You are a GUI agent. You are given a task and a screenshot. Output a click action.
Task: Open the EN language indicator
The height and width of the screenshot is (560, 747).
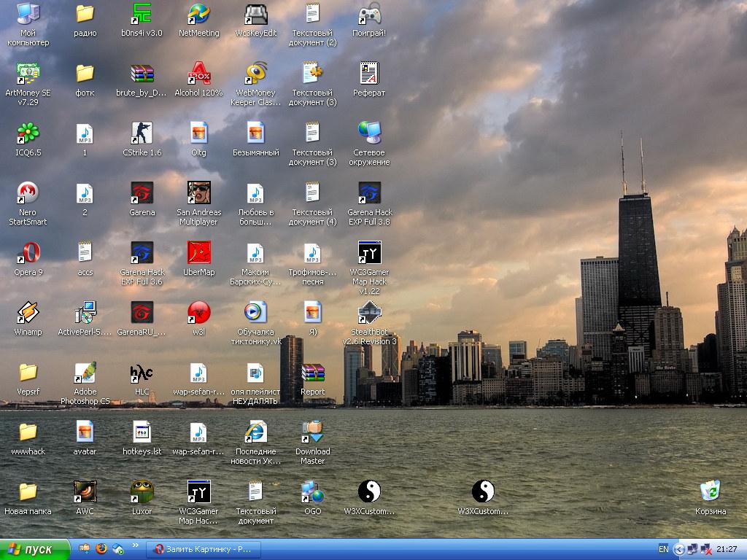(x=663, y=550)
